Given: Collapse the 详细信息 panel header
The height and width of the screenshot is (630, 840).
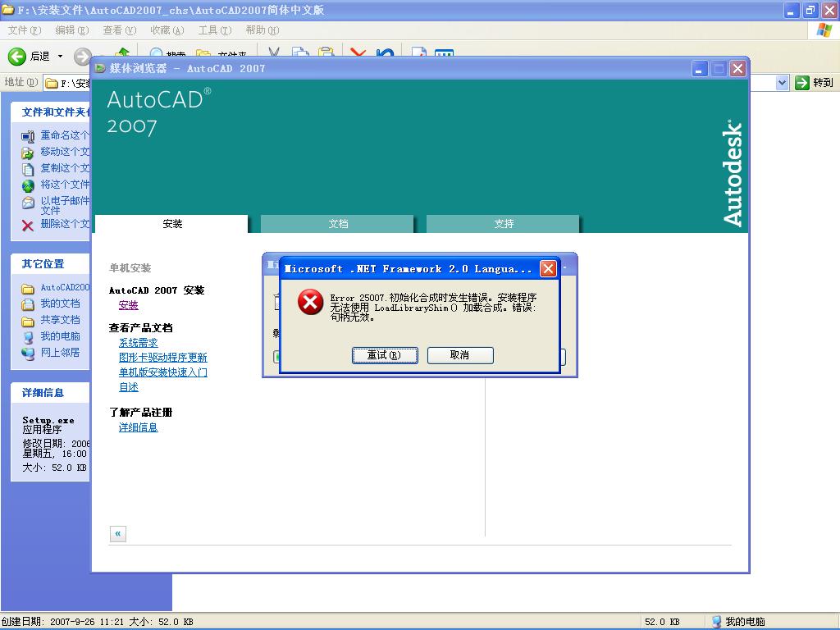Looking at the screenshot, I should click(50, 393).
